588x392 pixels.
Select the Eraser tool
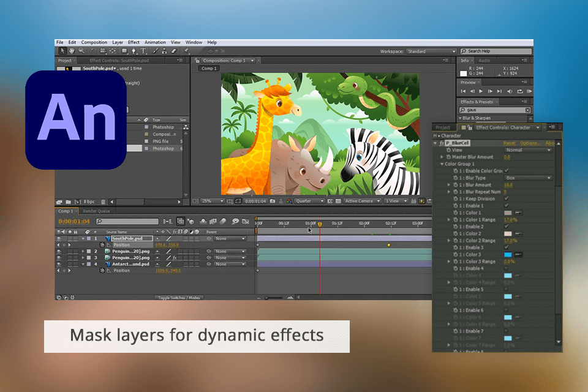173,51
